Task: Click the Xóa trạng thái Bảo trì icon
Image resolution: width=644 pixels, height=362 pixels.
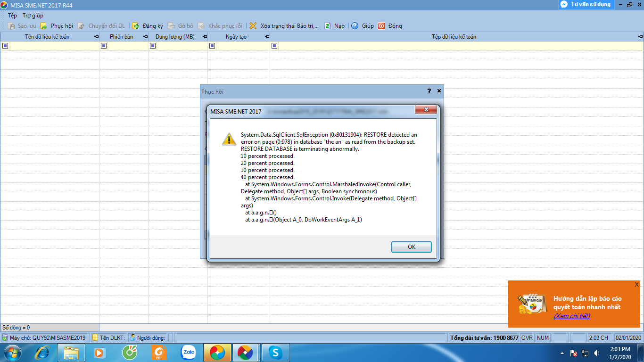Action: (x=253, y=26)
